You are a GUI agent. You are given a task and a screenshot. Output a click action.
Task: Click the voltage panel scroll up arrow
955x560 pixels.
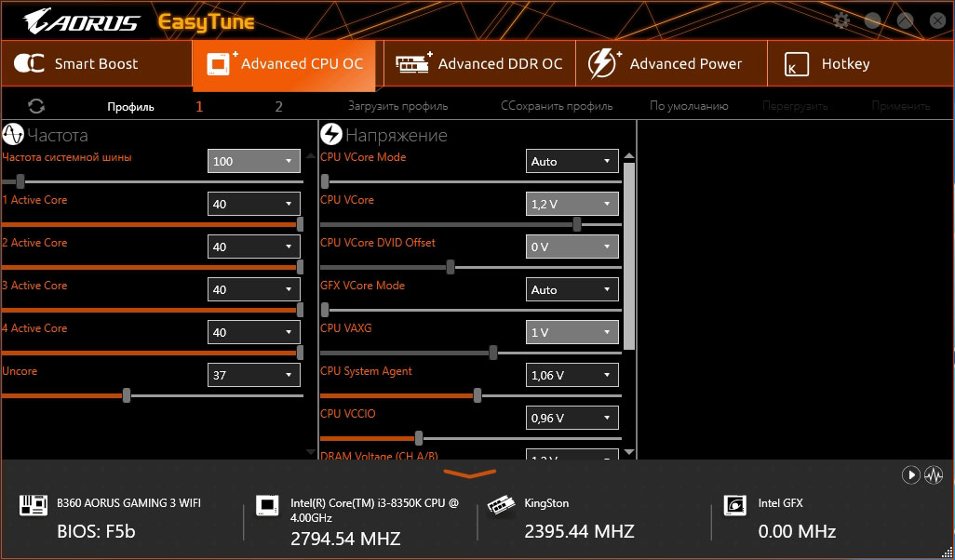coord(630,156)
